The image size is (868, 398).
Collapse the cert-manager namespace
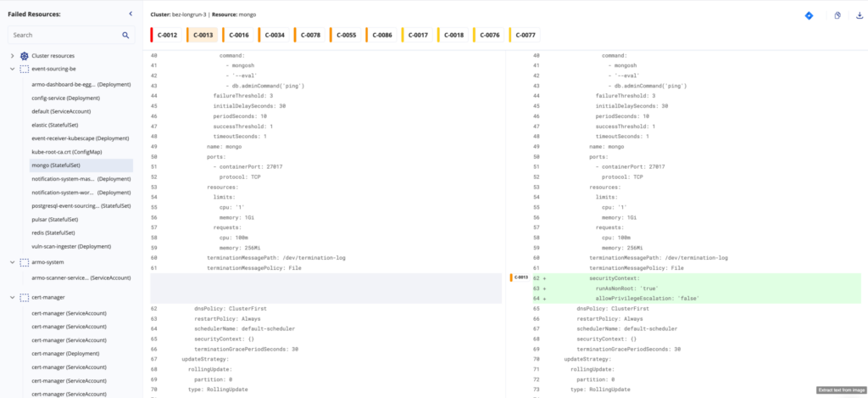[12, 298]
